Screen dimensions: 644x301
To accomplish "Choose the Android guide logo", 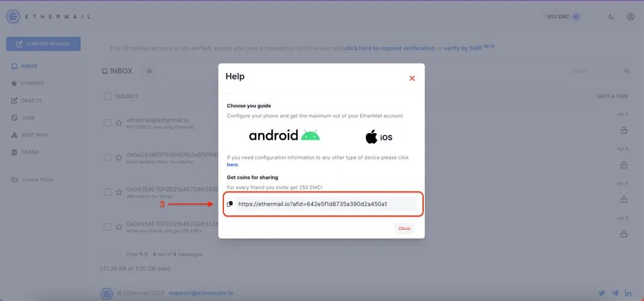I will (284, 135).
